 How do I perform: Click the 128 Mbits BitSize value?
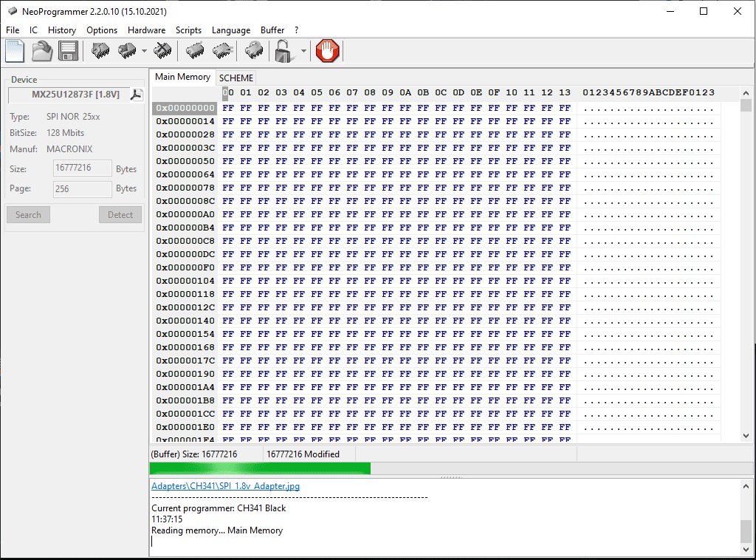point(66,133)
